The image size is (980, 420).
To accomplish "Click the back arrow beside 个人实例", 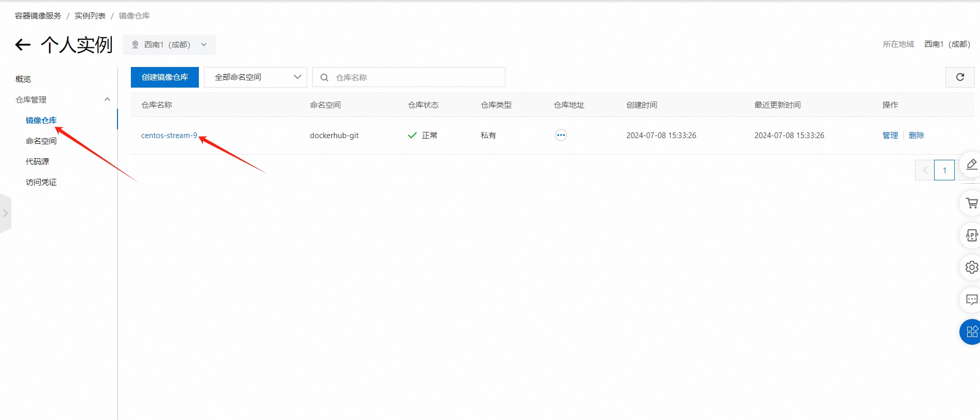I will 23,45.
